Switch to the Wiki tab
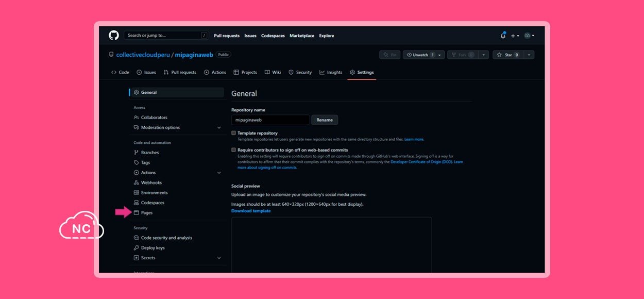This screenshot has width=644, height=299. 273,72
